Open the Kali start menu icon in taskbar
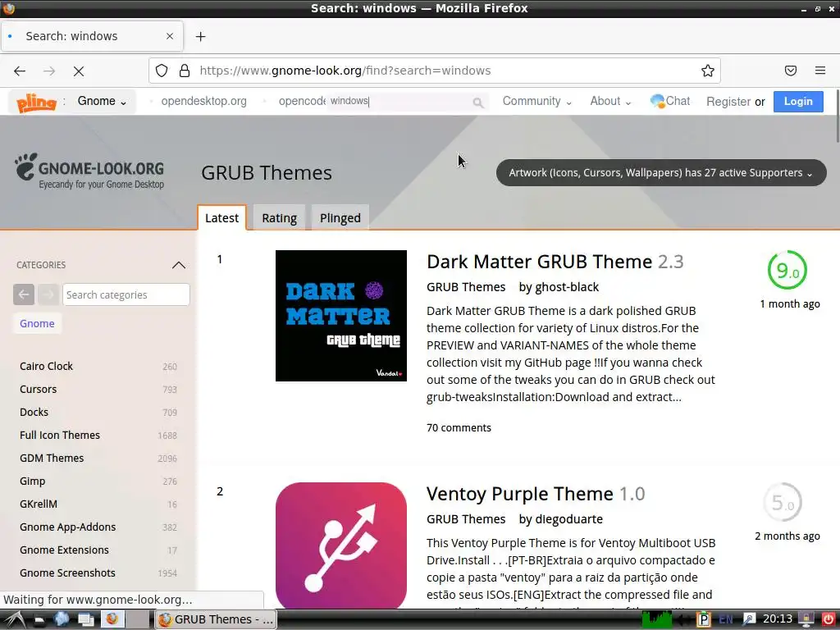Viewport: 840px width, 630px height. coord(15,619)
